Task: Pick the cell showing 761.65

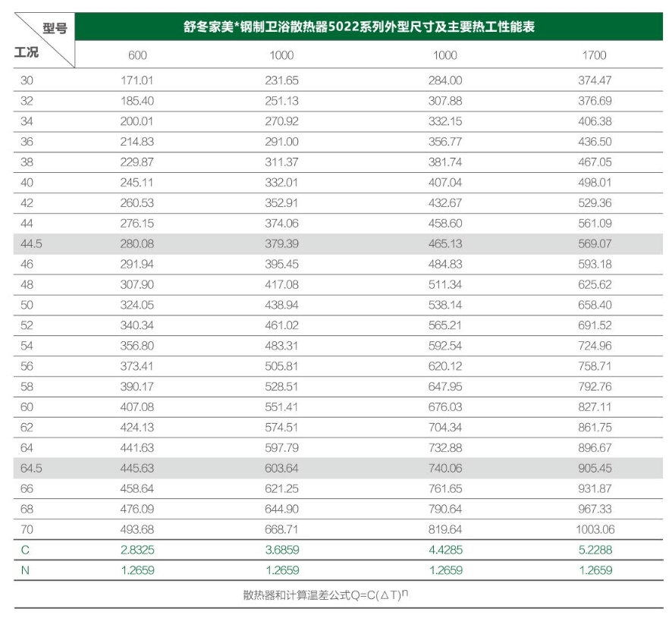Action: coord(445,488)
